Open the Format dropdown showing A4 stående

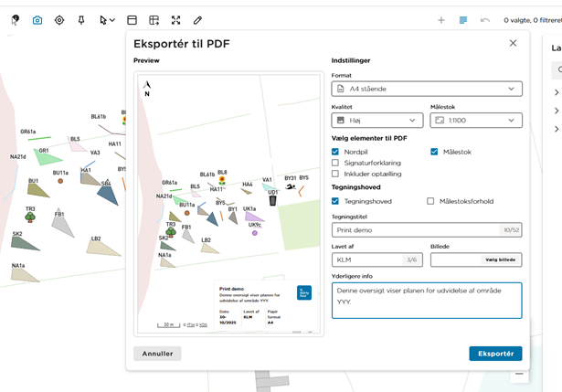(x=426, y=89)
